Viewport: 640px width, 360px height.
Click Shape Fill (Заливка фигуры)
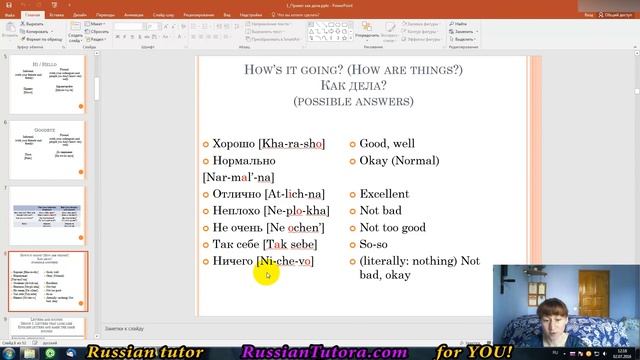click(x=420, y=24)
